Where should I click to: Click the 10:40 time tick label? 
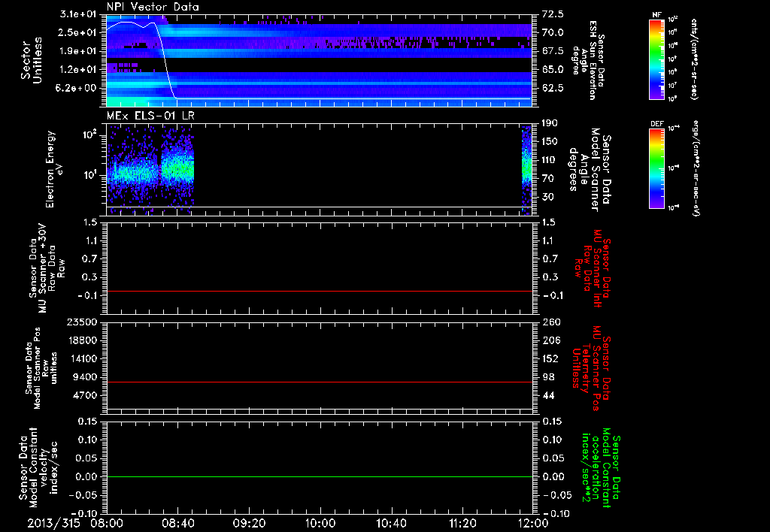click(391, 523)
